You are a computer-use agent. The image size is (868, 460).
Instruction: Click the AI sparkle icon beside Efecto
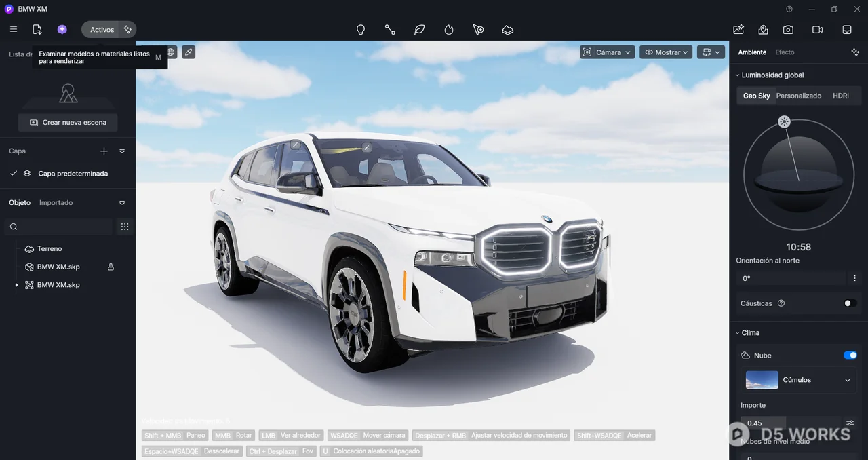pyautogui.click(x=854, y=52)
